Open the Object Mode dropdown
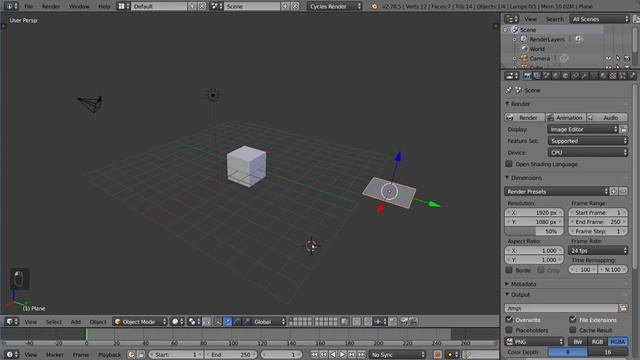 pyautogui.click(x=140, y=322)
